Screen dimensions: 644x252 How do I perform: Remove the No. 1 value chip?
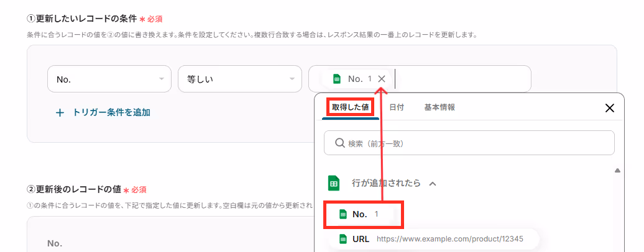382,79
